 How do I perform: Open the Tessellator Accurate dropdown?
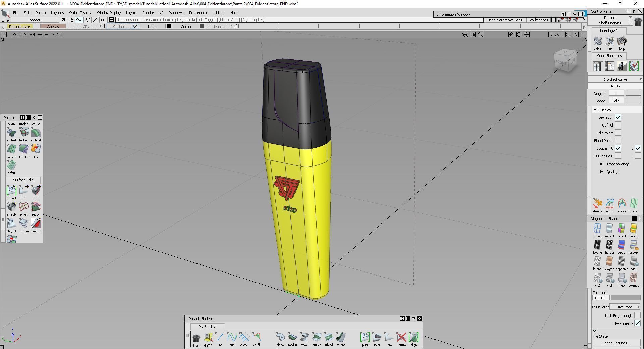pos(625,307)
